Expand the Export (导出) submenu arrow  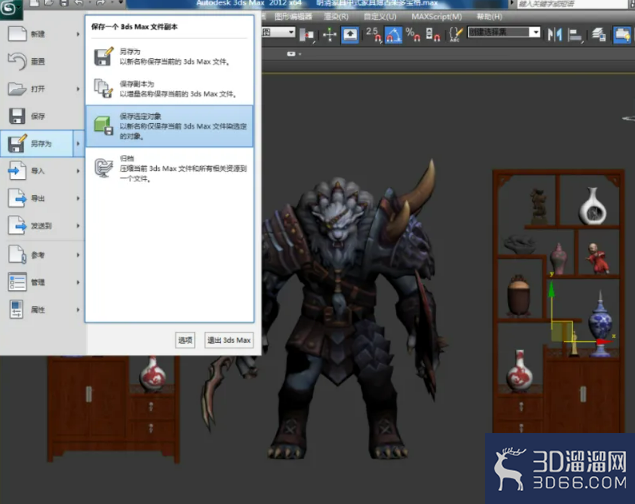[x=78, y=198]
